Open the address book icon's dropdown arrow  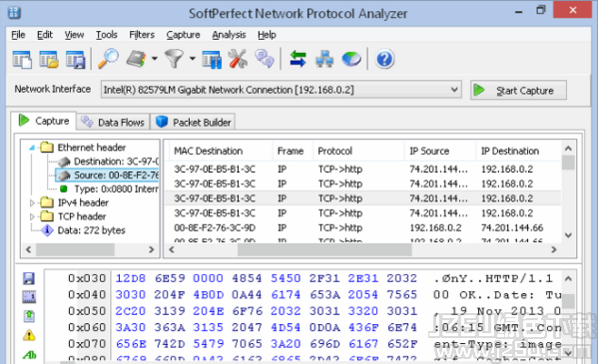(154, 59)
